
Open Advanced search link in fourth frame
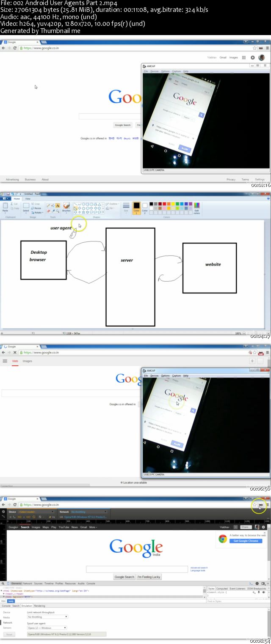pyautogui.click(x=199, y=568)
